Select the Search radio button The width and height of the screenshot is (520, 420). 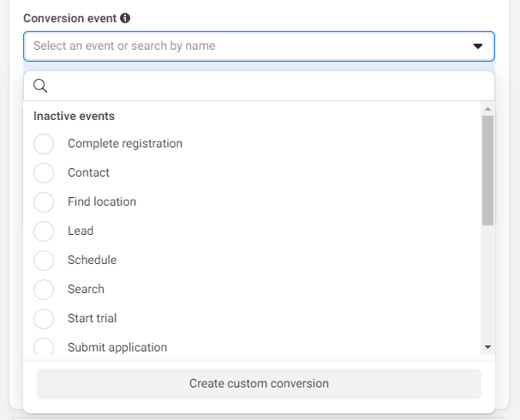[x=44, y=290]
